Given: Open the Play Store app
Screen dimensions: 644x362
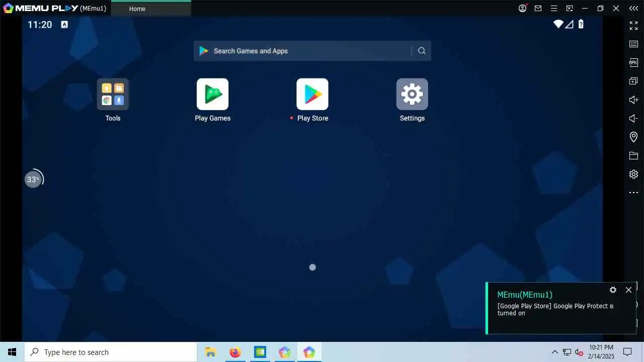Looking at the screenshot, I should coord(312,94).
